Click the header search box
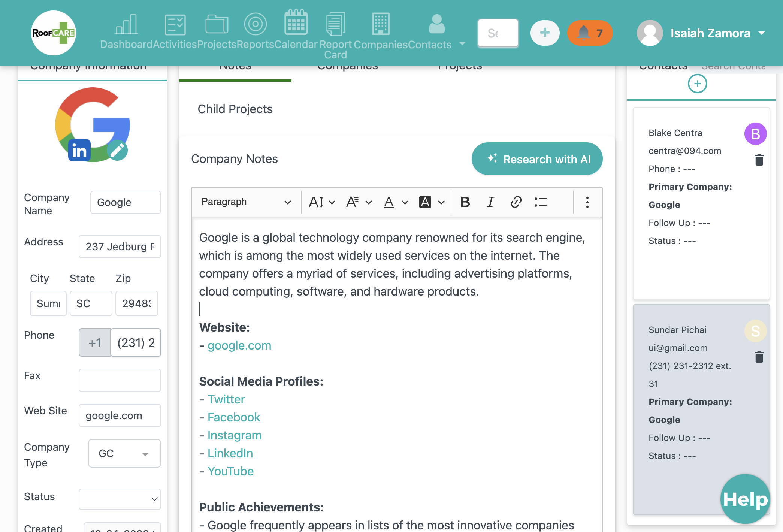783x532 pixels. click(498, 33)
